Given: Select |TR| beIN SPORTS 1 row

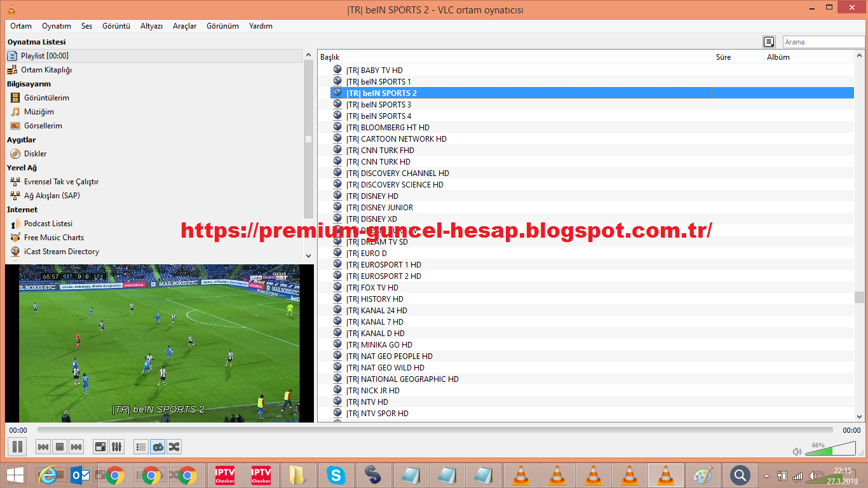Looking at the screenshot, I should [586, 81].
